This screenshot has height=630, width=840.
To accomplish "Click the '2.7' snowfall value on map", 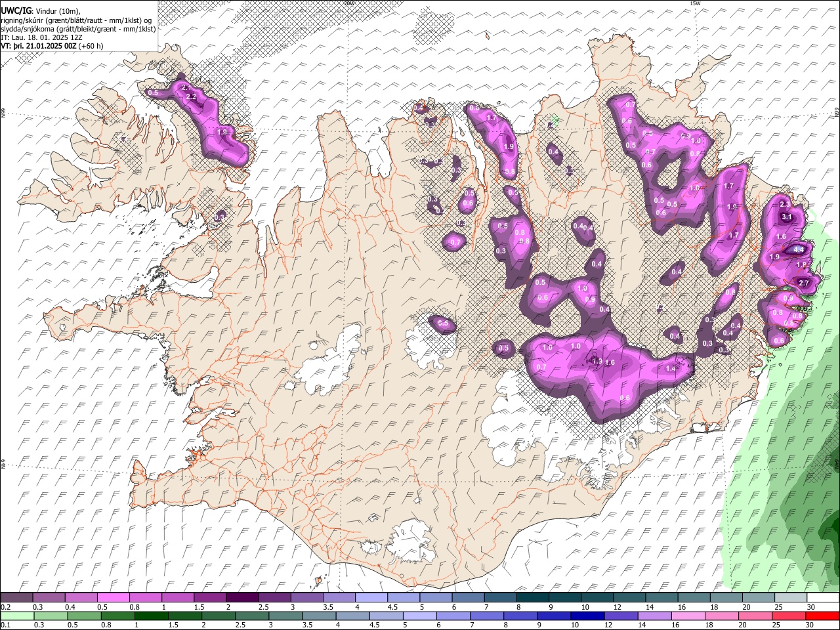I will tap(804, 283).
